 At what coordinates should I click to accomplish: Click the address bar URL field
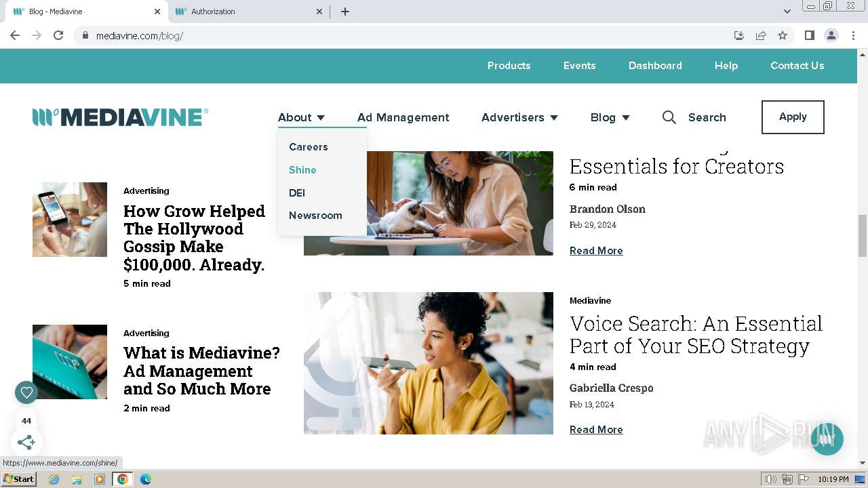[x=407, y=35]
